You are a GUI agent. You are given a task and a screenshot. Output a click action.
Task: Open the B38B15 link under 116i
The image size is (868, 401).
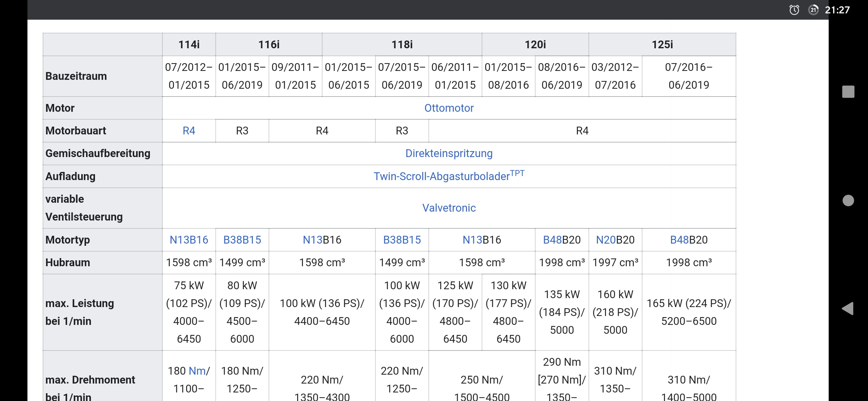242,240
